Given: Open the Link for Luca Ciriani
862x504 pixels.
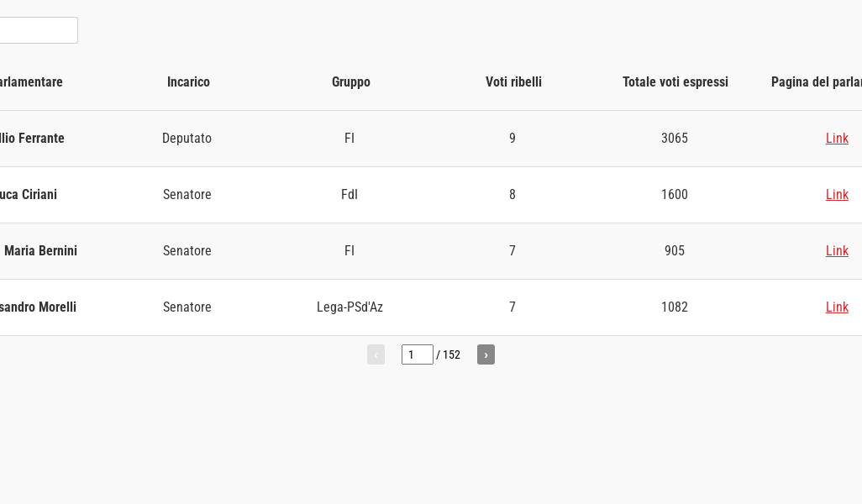Looking at the screenshot, I should (x=837, y=195).
